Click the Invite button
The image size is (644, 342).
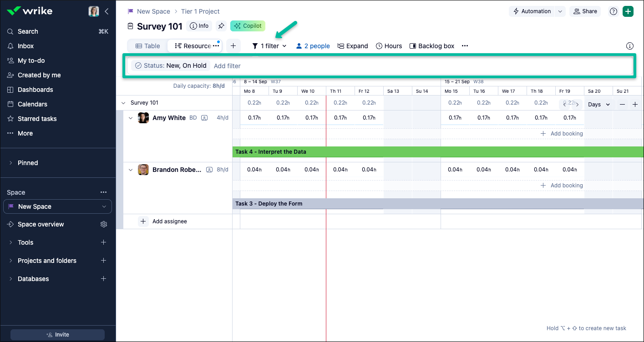click(58, 335)
